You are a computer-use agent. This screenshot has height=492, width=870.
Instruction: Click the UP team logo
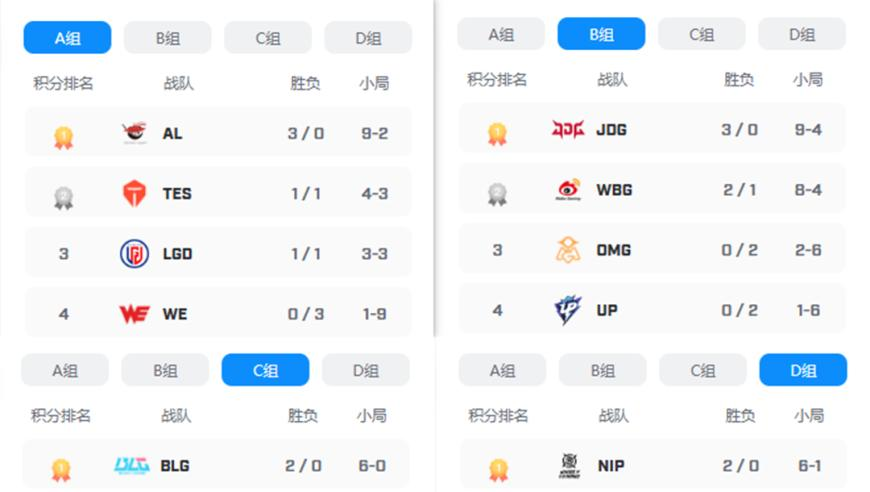pyautogui.click(x=568, y=310)
